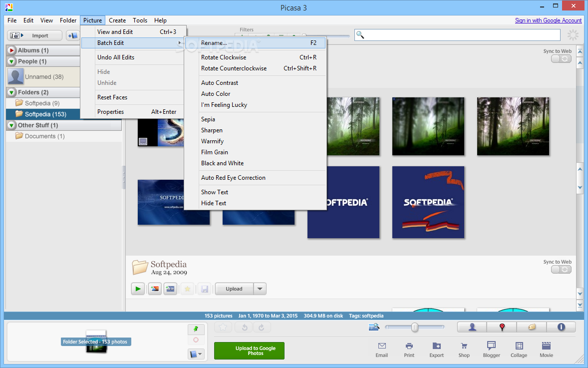This screenshot has height=368, width=588.
Task: Select Undo All Edits menu entry
Action: [x=132, y=57]
